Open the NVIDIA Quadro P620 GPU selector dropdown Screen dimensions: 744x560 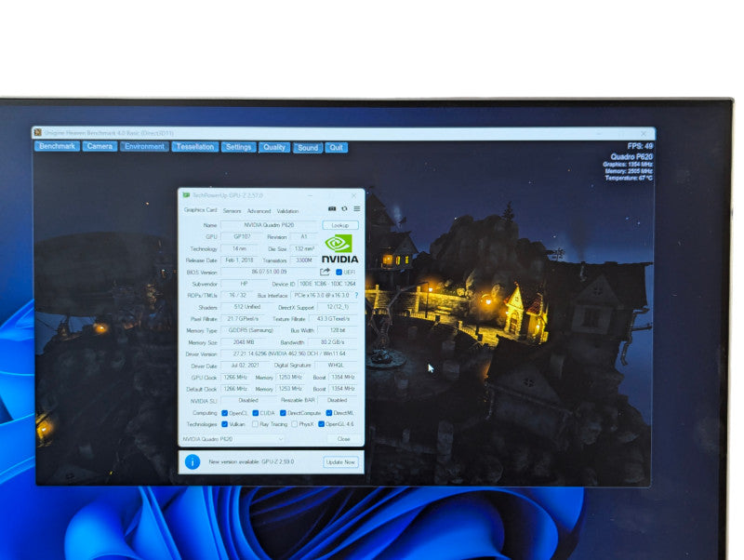[x=232, y=439]
